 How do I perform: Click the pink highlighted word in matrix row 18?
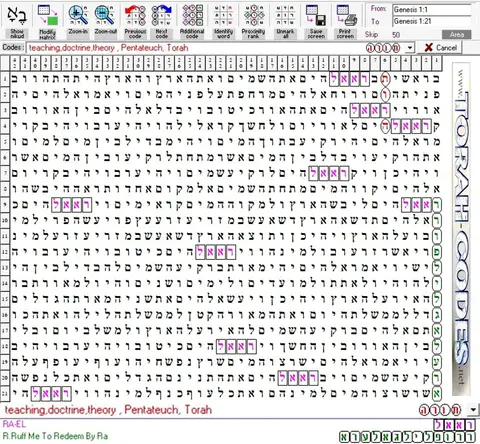click(236, 347)
